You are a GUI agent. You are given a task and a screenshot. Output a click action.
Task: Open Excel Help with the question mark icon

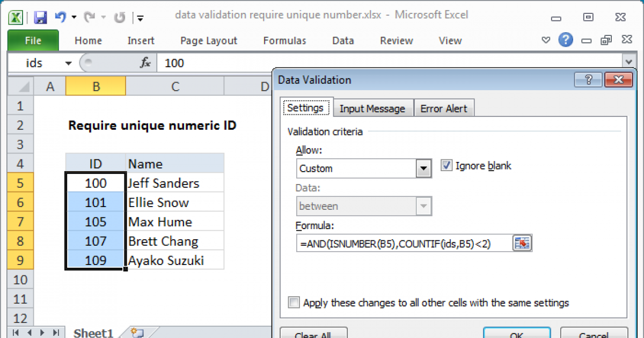(x=566, y=40)
